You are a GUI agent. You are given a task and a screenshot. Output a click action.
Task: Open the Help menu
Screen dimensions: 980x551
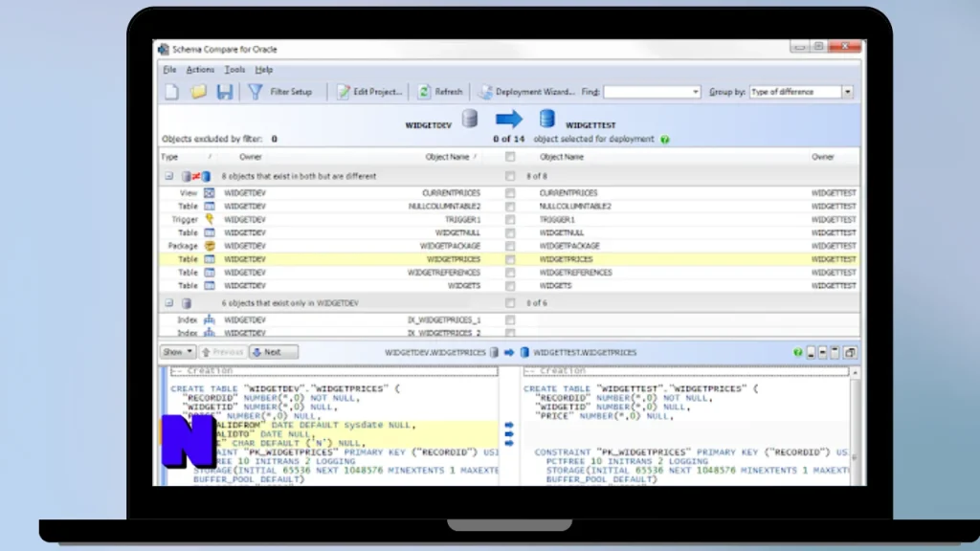(x=264, y=70)
